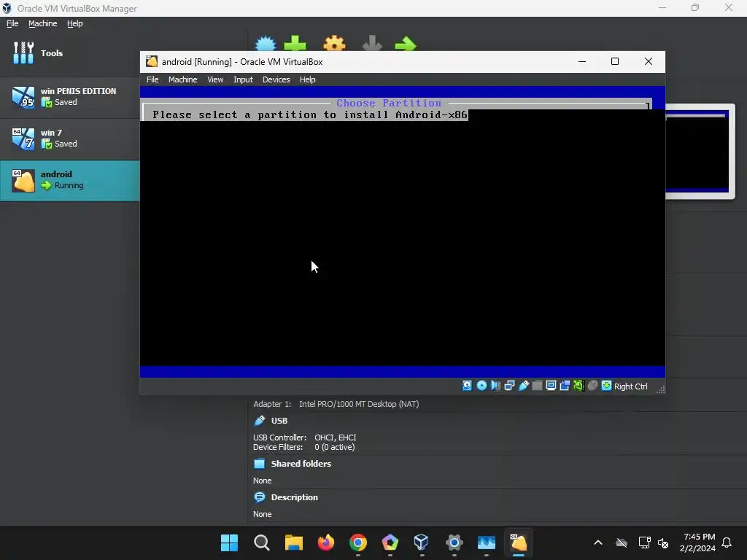Open Devices menu in android VM window
The height and width of the screenshot is (560, 747).
click(276, 79)
